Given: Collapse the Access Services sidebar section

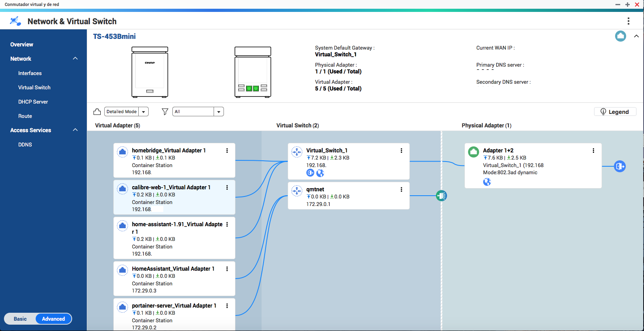Looking at the screenshot, I should pos(75,130).
